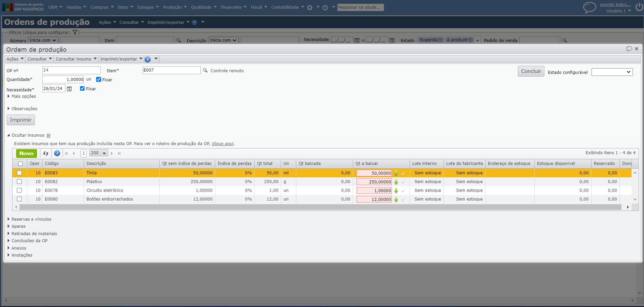The image size is (644, 307).
Task: Open Ações menu in dialog toolbar
Action: click(x=15, y=59)
